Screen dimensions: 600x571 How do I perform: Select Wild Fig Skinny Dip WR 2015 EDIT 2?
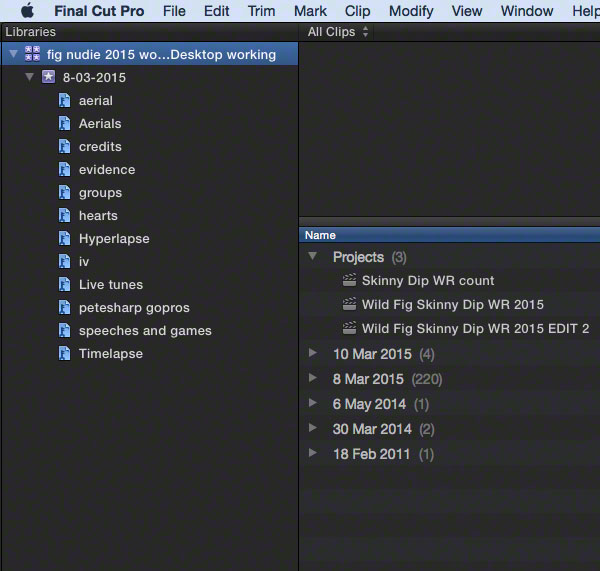coord(476,328)
